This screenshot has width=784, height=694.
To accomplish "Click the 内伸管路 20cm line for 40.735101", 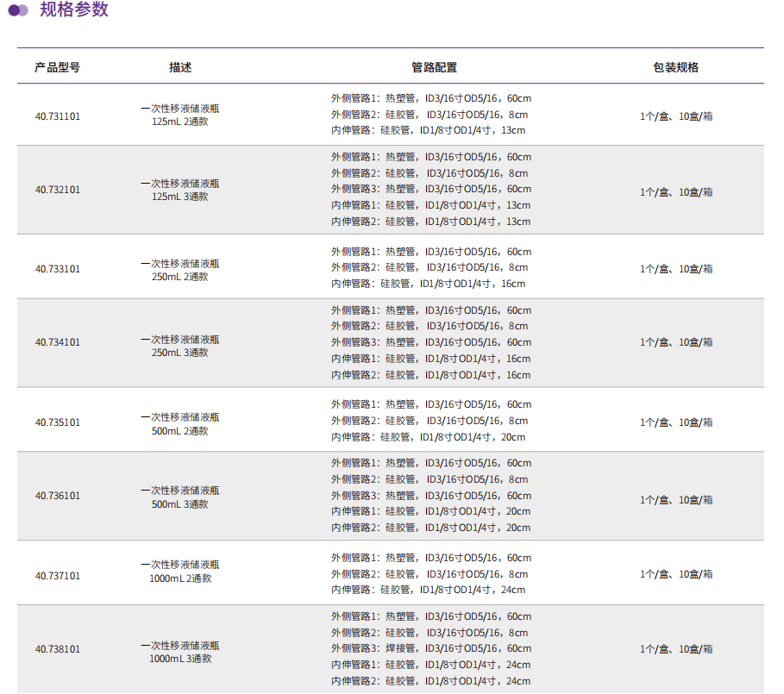I will pyautogui.click(x=428, y=437).
